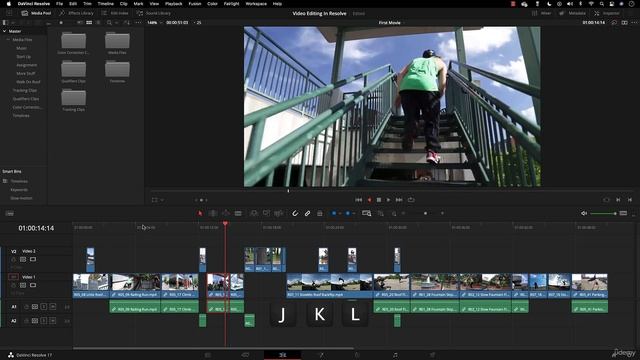
Task: Expand the Media Files bin
Action: pos(8,40)
